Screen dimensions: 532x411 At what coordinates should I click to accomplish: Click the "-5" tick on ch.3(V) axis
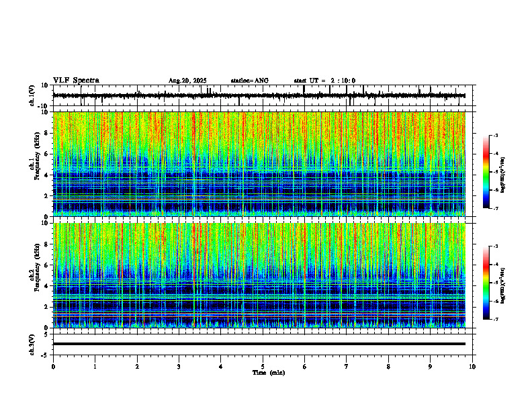click(x=46, y=355)
